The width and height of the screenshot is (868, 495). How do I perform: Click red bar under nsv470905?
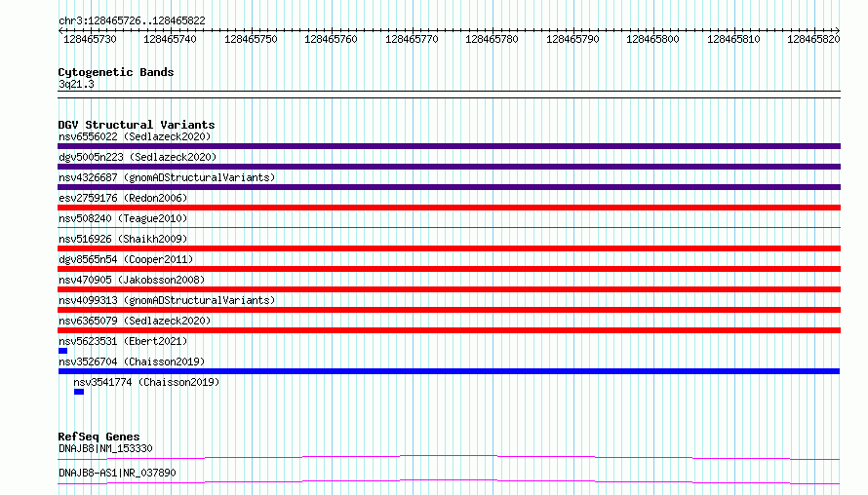[449, 289]
